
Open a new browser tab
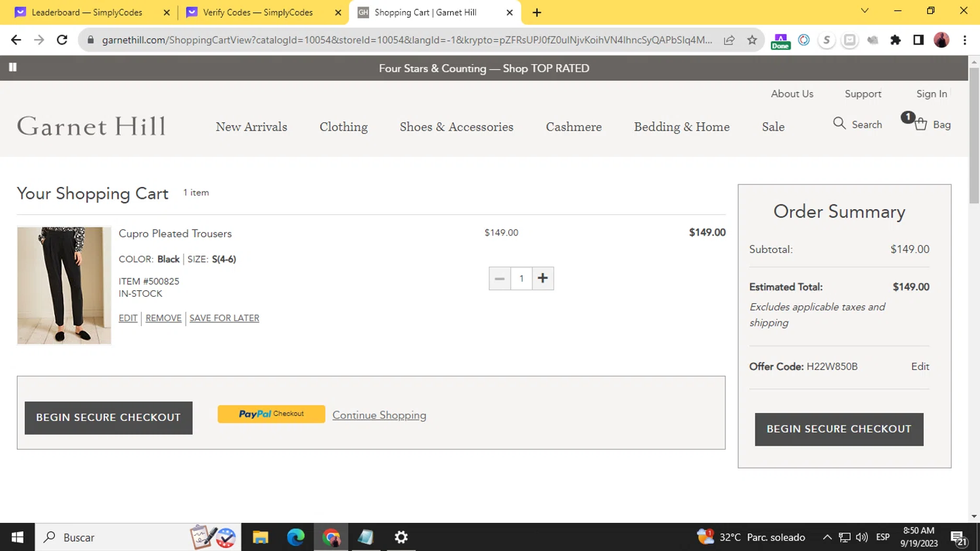coord(537,12)
